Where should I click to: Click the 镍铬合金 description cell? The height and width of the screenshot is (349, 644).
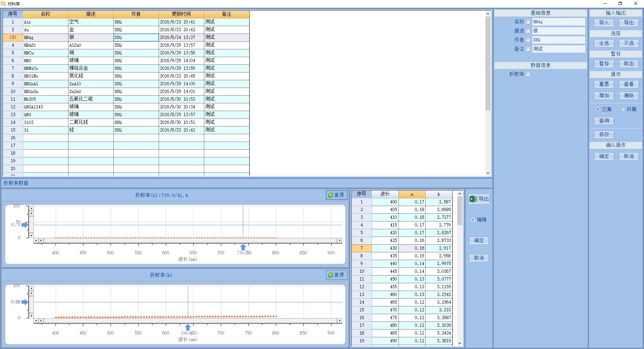pyautogui.click(x=91, y=68)
